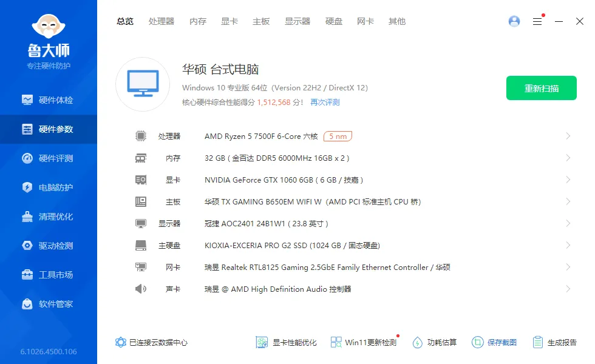The image size is (595, 364).
Task: Click the desktop computer monitor icon
Action: pyautogui.click(x=143, y=84)
